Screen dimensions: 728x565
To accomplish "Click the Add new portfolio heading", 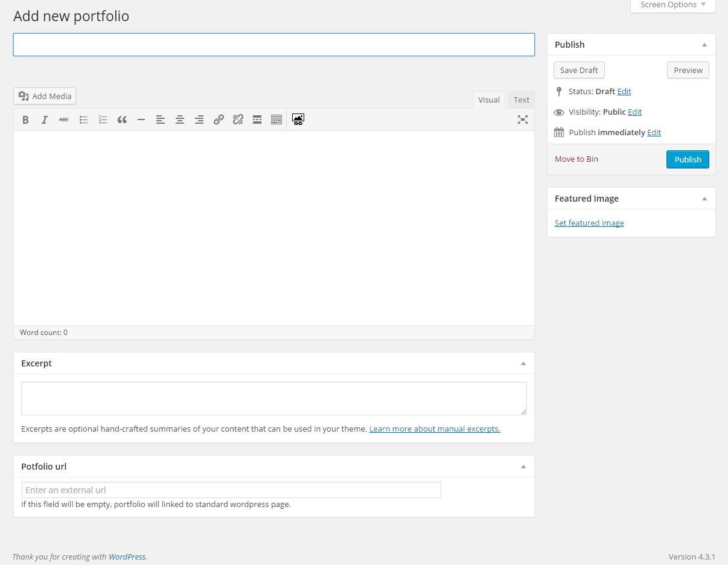I will pyautogui.click(x=71, y=16).
